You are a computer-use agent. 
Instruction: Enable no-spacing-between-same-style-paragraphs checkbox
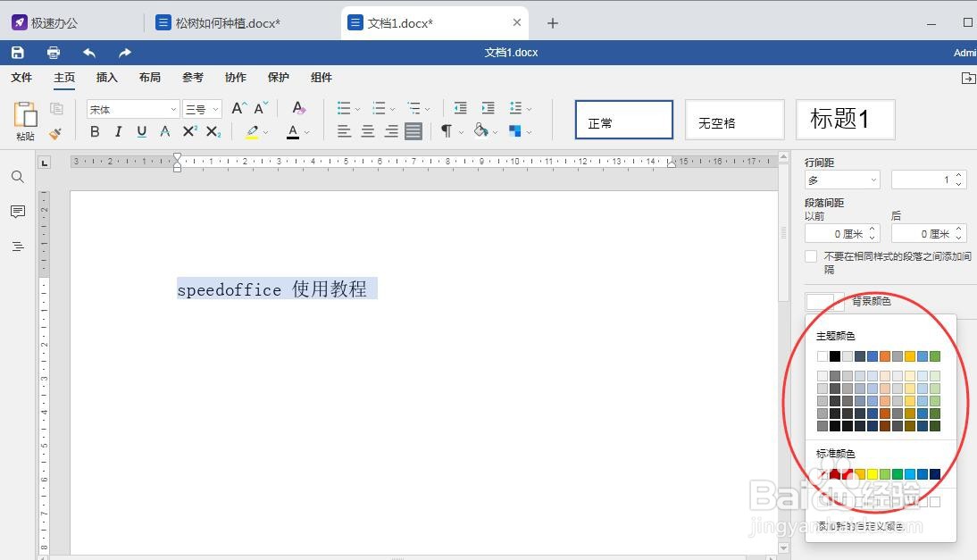coord(811,256)
